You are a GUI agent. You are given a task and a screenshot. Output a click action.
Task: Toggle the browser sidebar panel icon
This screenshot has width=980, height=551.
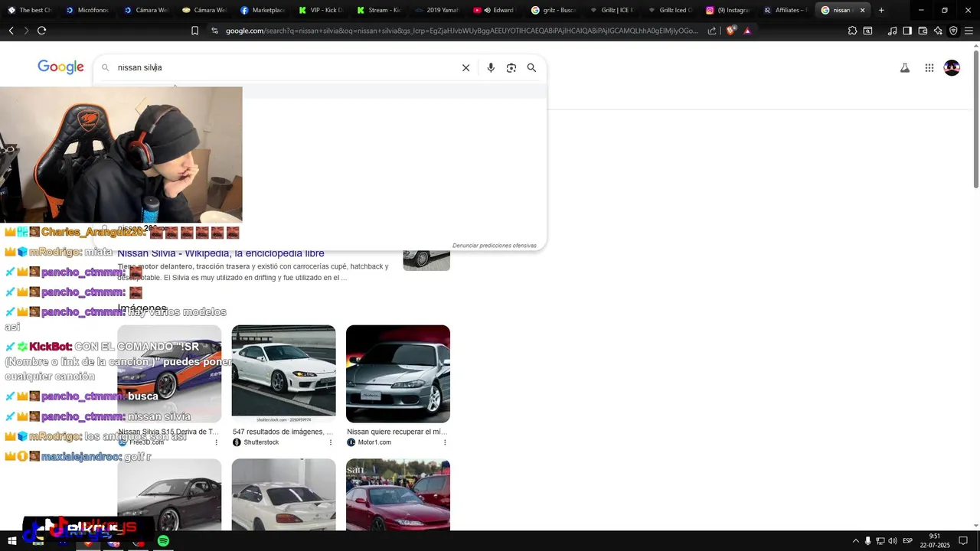click(x=907, y=31)
